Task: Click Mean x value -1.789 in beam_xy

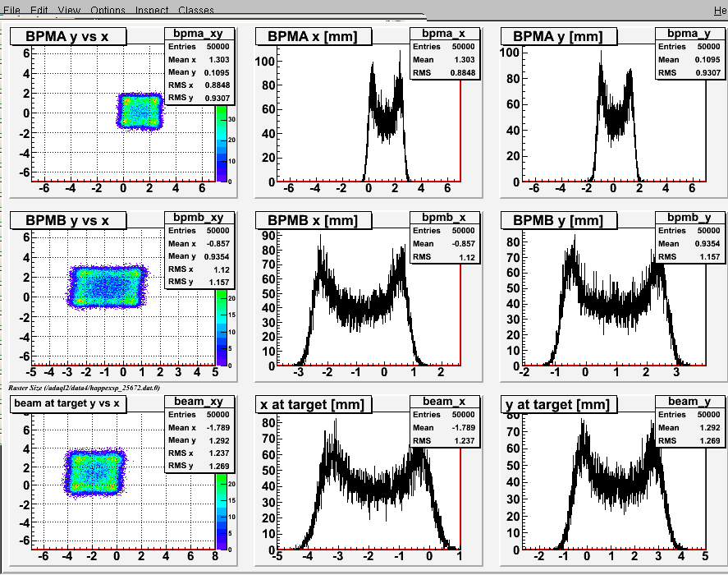Action: [x=217, y=428]
